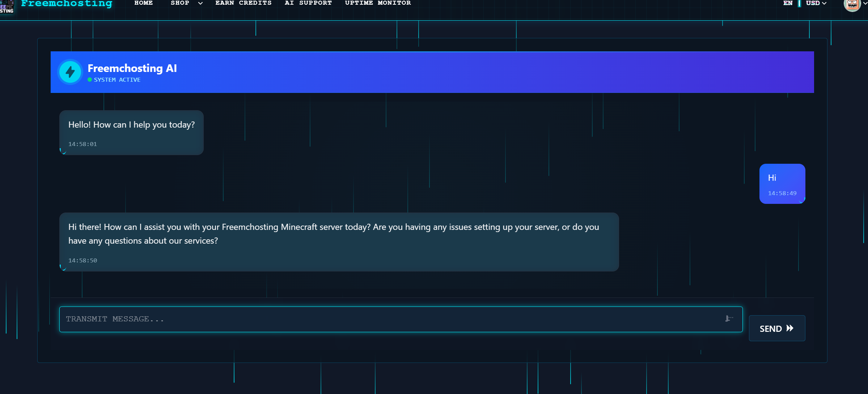Open the user profile avatar icon
Screen dimensions: 868x394
[x=852, y=5]
